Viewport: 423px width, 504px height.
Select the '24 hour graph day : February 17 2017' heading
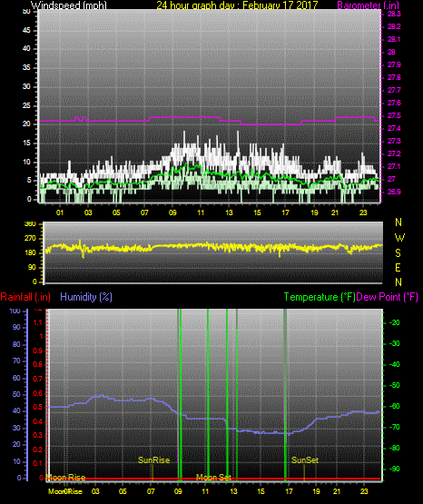tap(237, 5)
